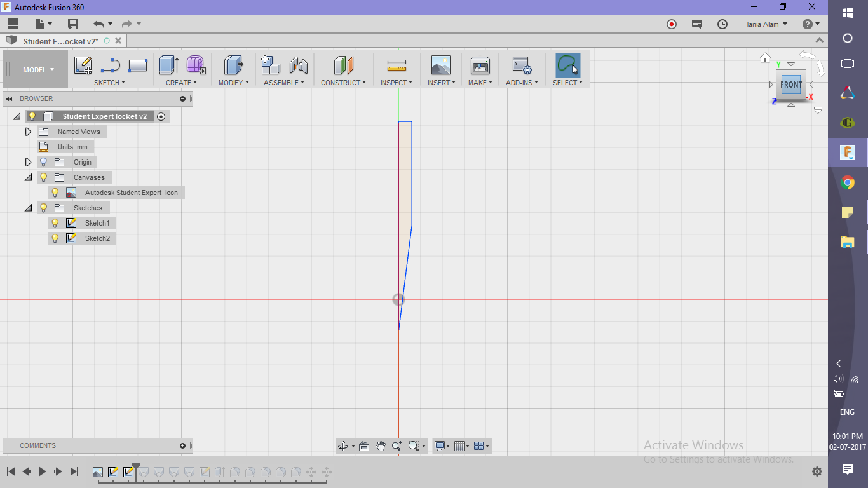Open the job status clock icon
This screenshot has width=868, height=488.
point(722,24)
